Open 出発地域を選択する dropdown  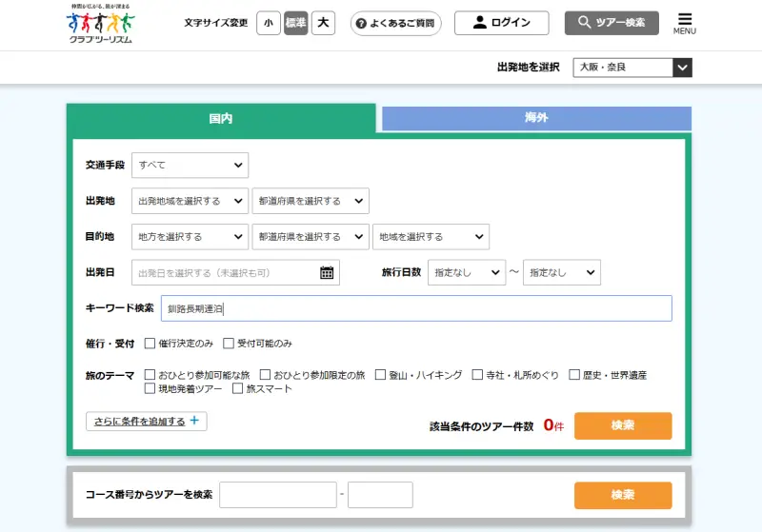190,201
